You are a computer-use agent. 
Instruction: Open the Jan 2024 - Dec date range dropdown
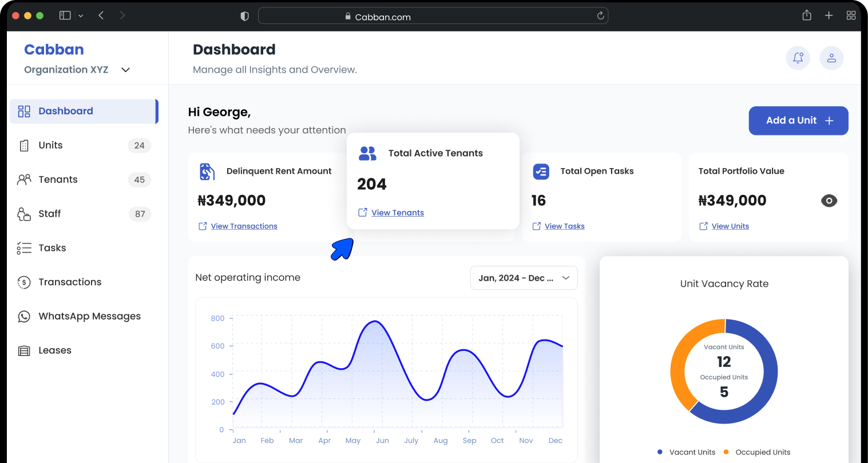pos(523,278)
